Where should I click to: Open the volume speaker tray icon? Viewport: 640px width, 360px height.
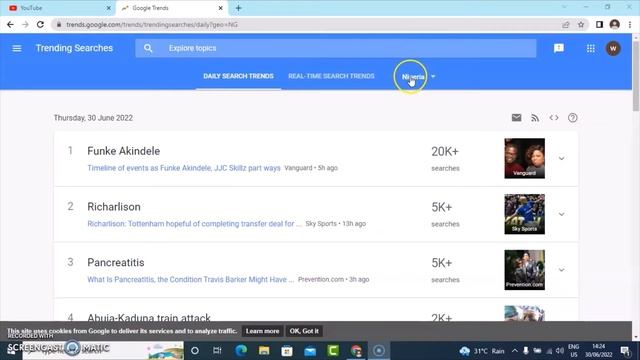560,351
